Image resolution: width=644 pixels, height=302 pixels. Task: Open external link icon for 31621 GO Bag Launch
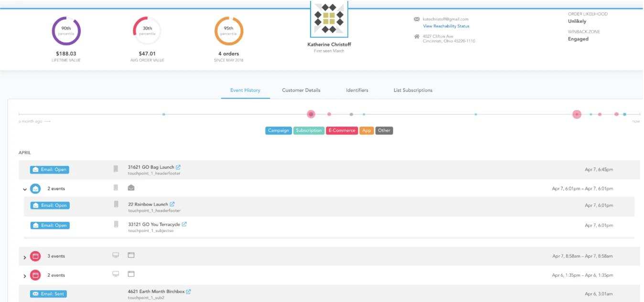pyautogui.click(x=178, y=167)
